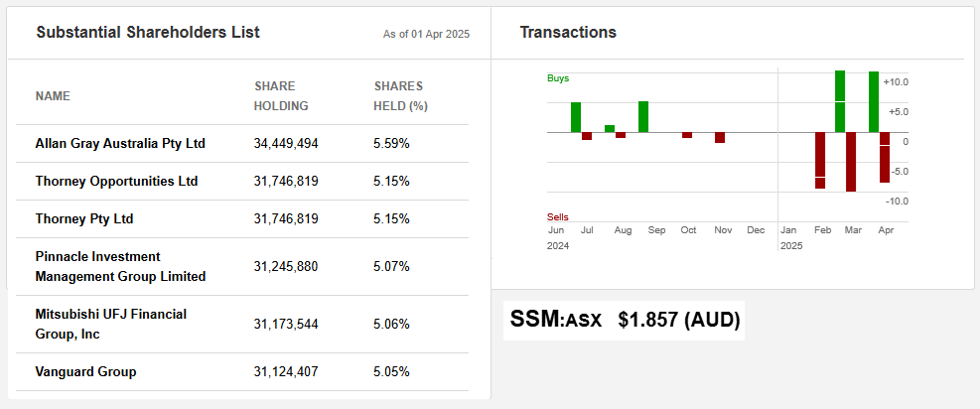Select Mitsubishi UFJ Financial Group, Inc
The height and width of the screenshot is (409, 980).
[111, 324]
